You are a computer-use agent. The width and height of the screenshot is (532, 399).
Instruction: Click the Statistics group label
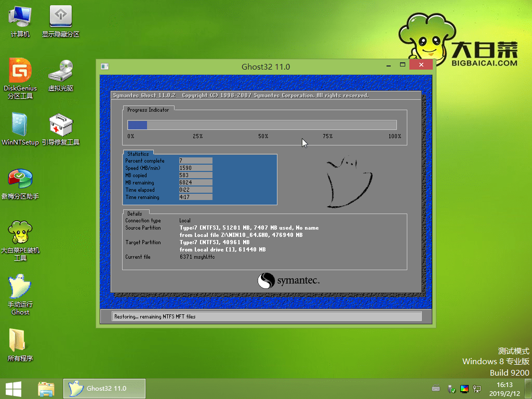pos(138,154)
